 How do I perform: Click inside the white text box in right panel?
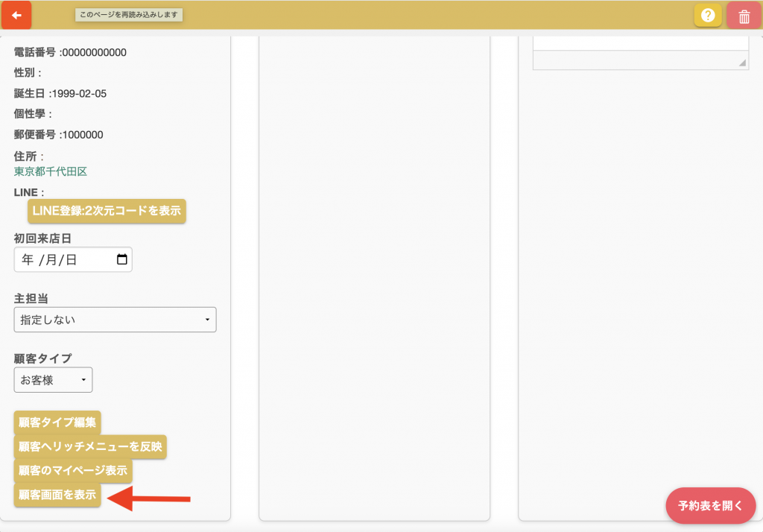[x=641, y=42]
